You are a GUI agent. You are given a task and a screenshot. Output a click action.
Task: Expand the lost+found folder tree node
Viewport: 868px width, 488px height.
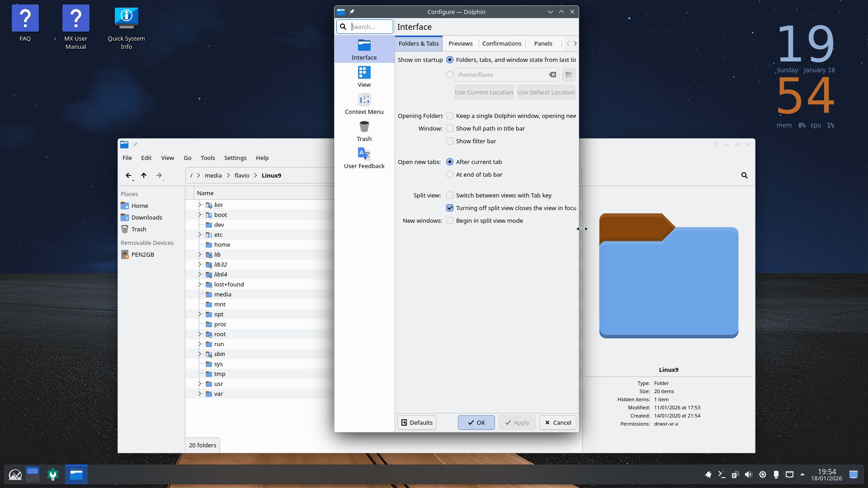(x=199, y=284)
